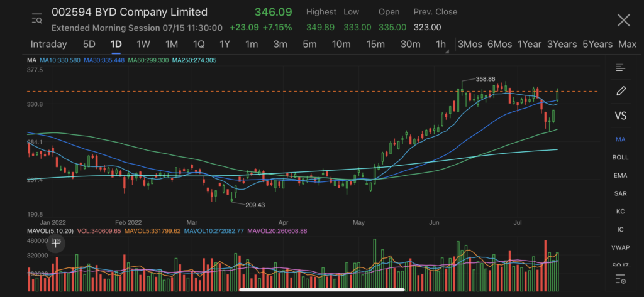The image size is (644, 297).
Task: Tap the home indicator bar at bottom
Action: point(322,289)
